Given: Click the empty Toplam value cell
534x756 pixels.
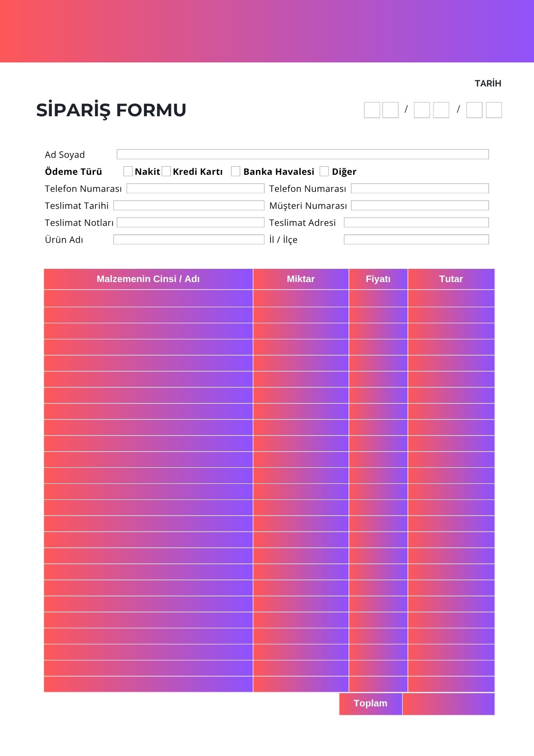Looking at the screenshot, I should coord(449,704).
